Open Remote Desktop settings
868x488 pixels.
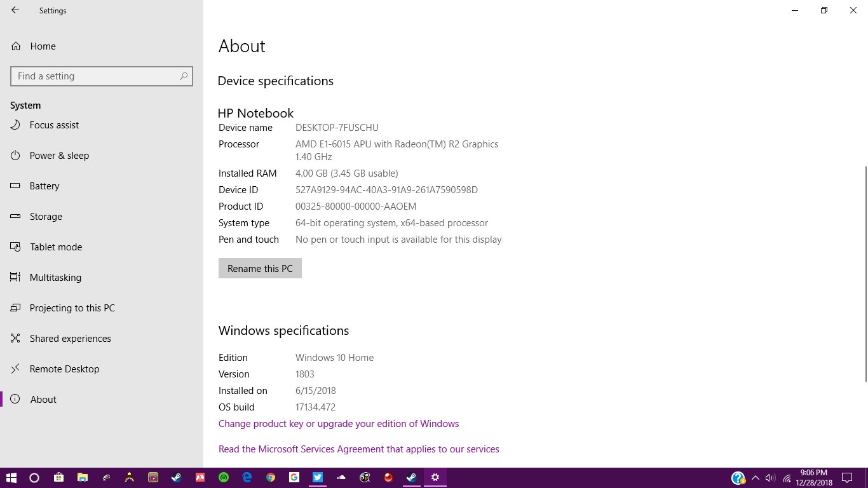tap(102, 369)
